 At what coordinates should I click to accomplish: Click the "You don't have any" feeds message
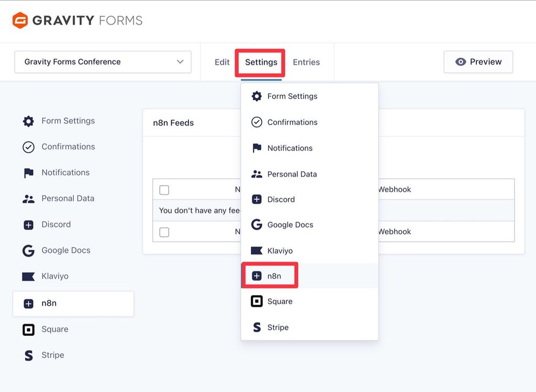(199, 210)
